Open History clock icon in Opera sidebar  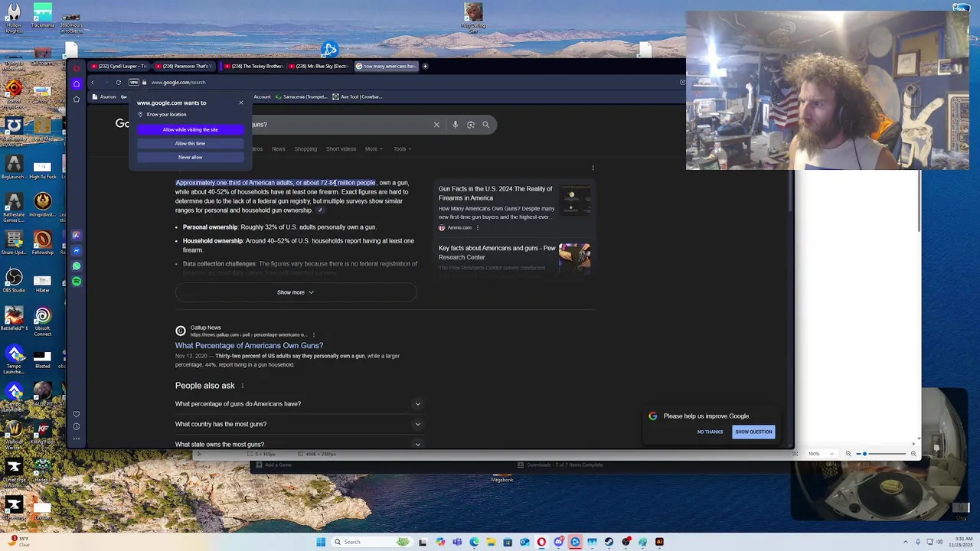click(76, 426)
